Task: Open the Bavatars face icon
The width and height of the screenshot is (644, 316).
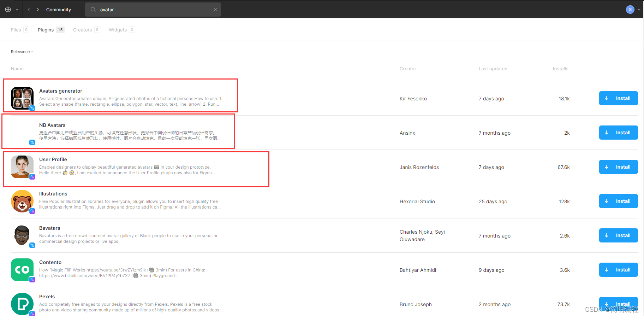Action: 22,235
